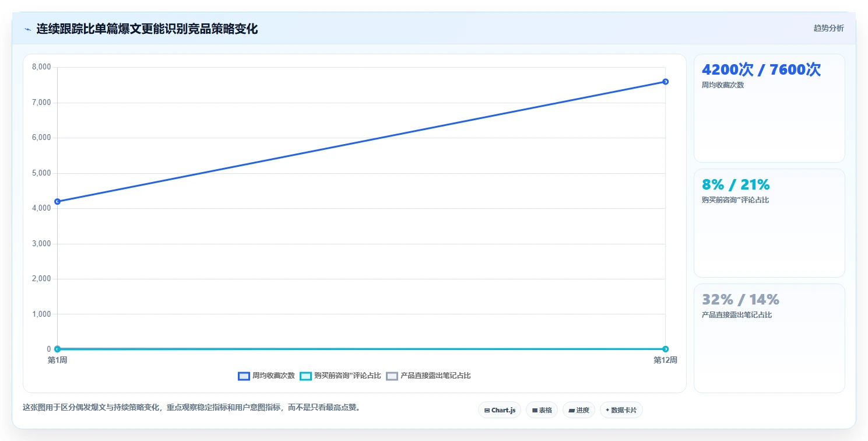Viewport: 868px width, 441px height.
Task: Click the 趋势分析 label in header
Action: (828, 28)
